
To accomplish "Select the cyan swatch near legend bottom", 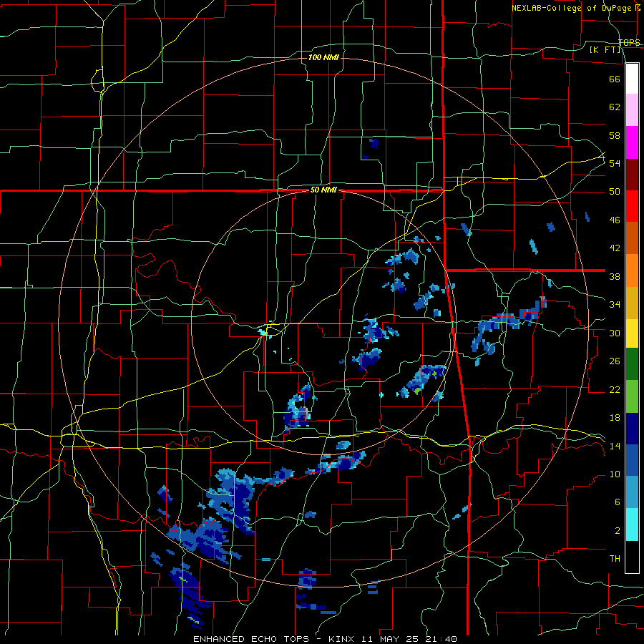I will coord(632,525).
